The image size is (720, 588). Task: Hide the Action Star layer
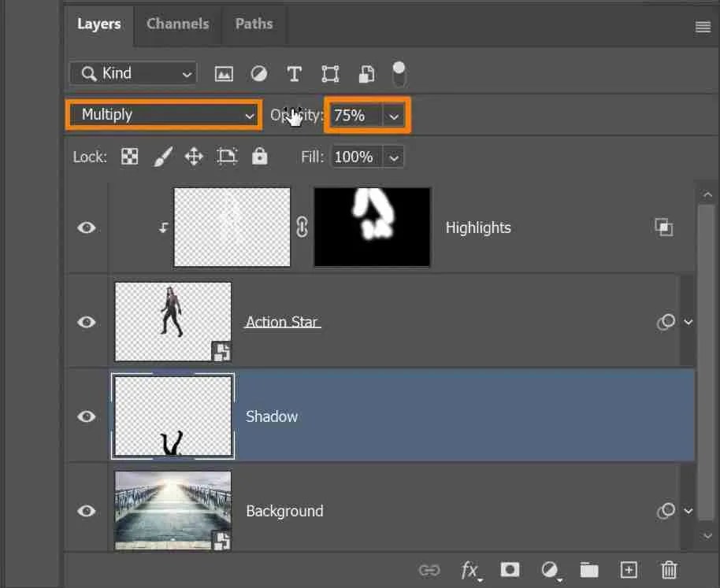click(x=86, y=322)
